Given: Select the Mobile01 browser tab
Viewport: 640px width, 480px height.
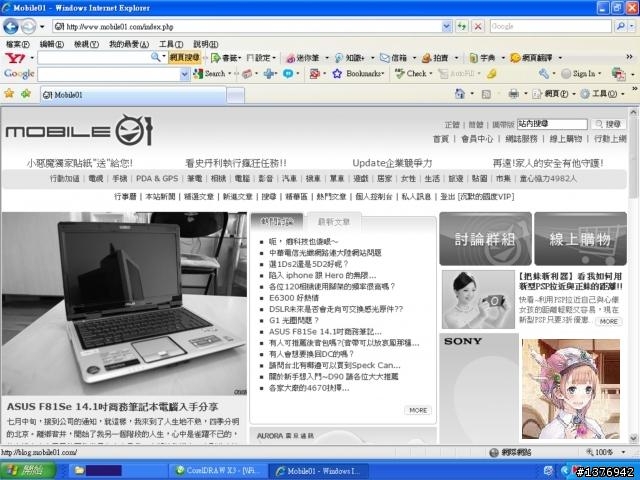Looking at the screenshot, I should pos(133,95).
